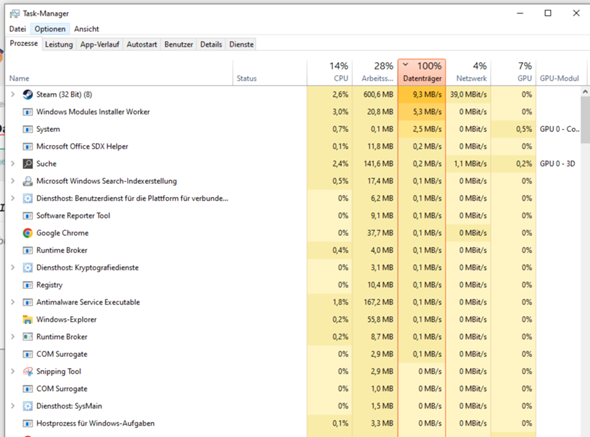Expand the Diensthost SysMain group

pyautogui.click(x=12, y=406)
